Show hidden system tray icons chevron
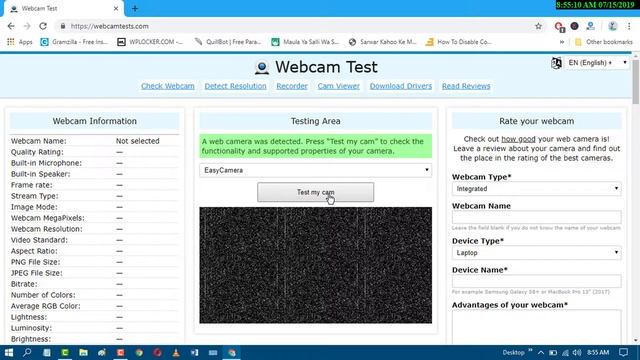Screen dimensions: 640x360 pos(541,353)
